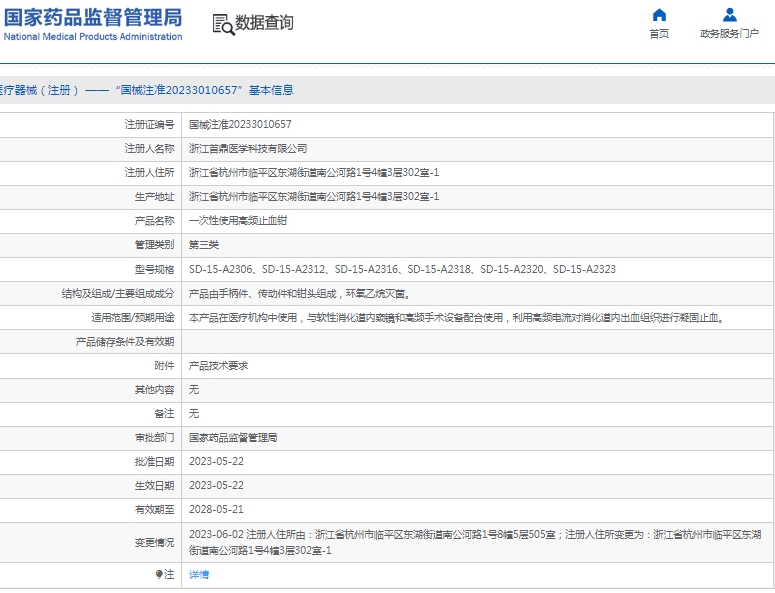Click the 附件 label

tap(164, 366)
